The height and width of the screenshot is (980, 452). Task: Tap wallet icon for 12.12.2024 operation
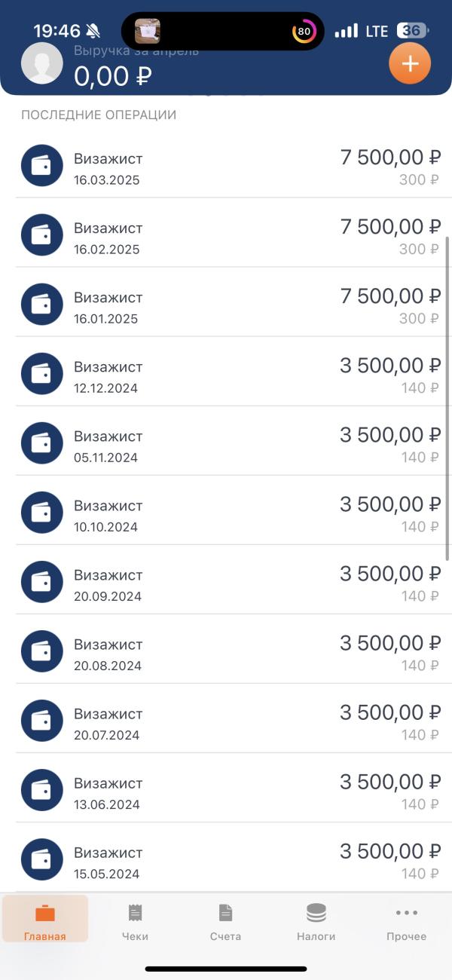42,374
